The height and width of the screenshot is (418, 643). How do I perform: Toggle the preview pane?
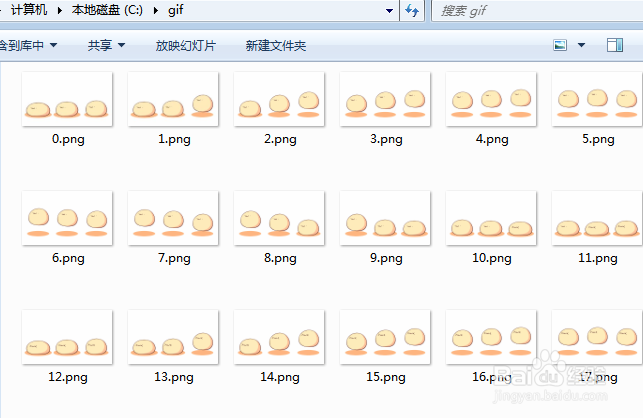(615, 45)
